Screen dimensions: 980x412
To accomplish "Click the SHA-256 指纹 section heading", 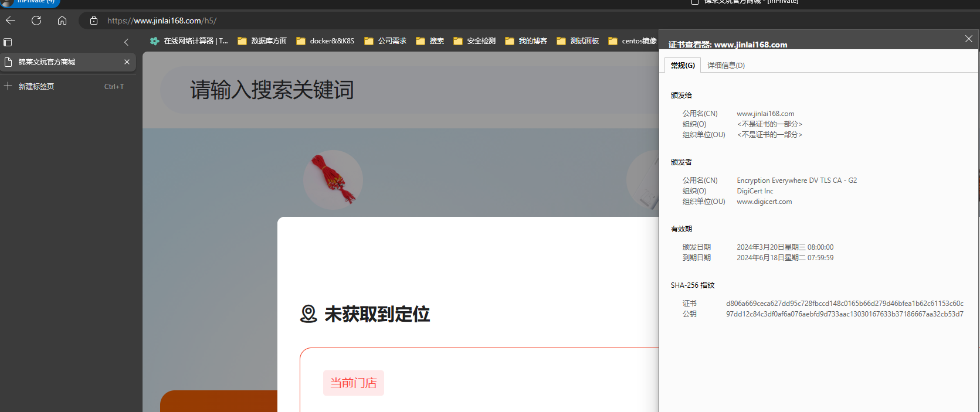I will (x=693, y=285).
